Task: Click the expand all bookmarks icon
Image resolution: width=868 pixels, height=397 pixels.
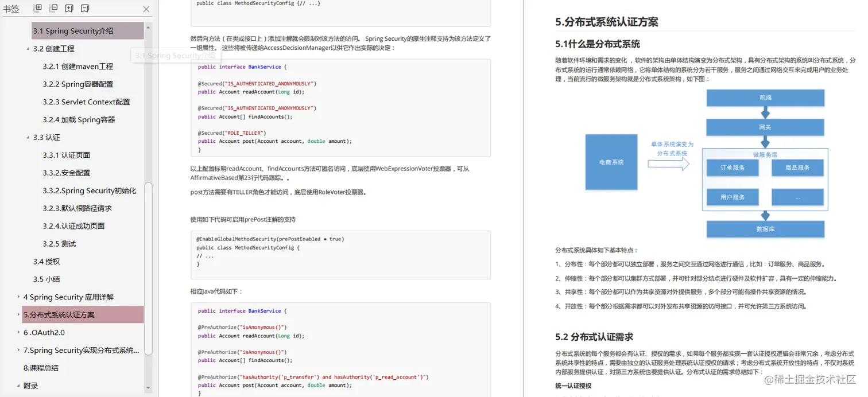Action: (x=38, y=9)
